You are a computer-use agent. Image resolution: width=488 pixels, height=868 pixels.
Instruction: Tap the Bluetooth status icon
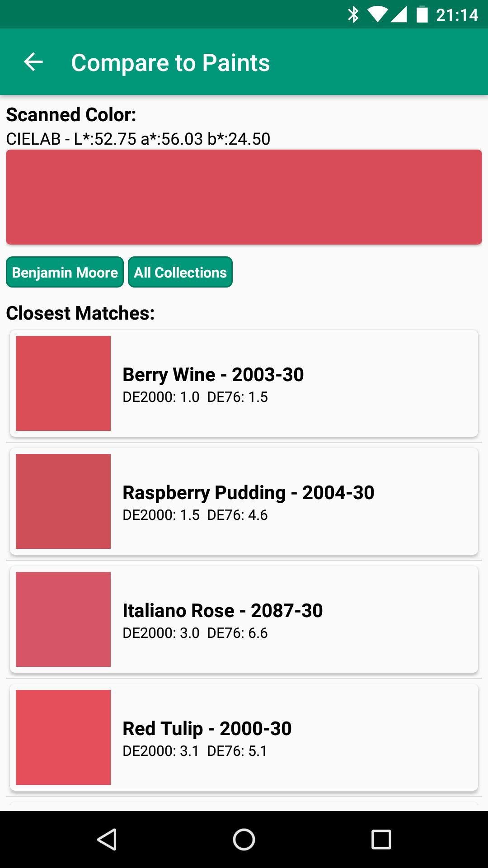(x=353, y=14)
